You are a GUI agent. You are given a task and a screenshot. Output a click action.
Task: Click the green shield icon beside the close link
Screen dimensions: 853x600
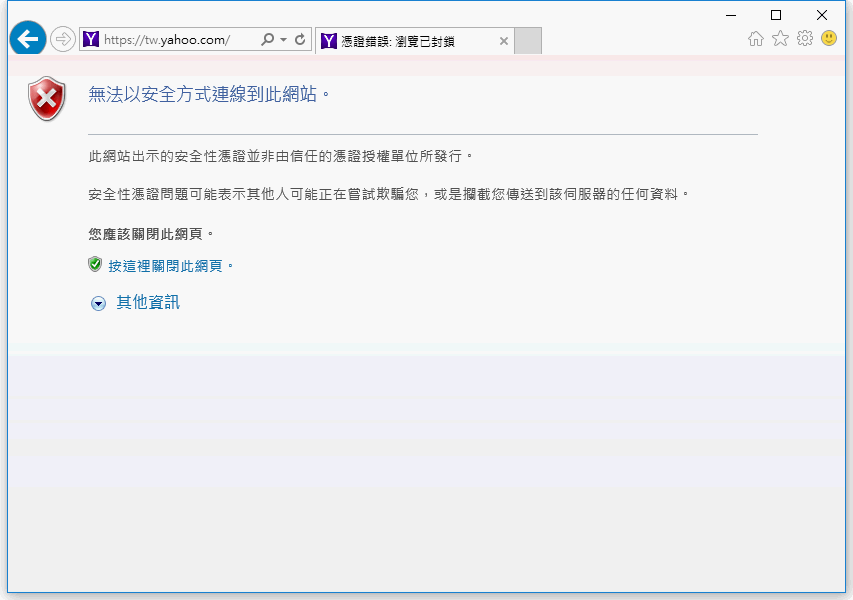coord(95,264)
